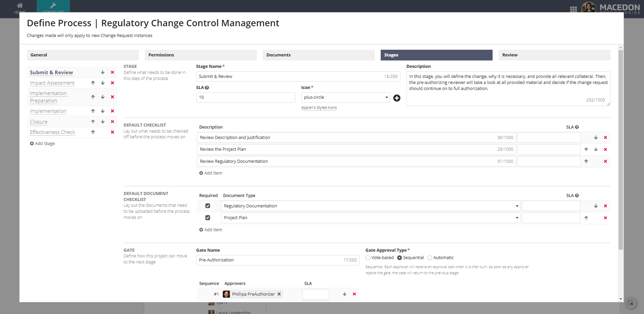This screenshot has height=314, width=644.
Task: Click the stage SLA field showing 10
Action: point(246,97)
